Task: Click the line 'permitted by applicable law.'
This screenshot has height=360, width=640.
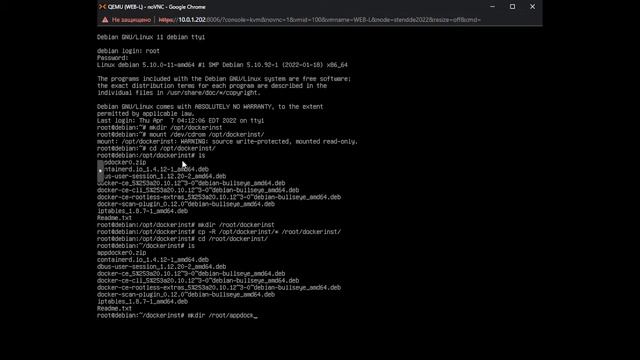Action: (x=146, y=113)
